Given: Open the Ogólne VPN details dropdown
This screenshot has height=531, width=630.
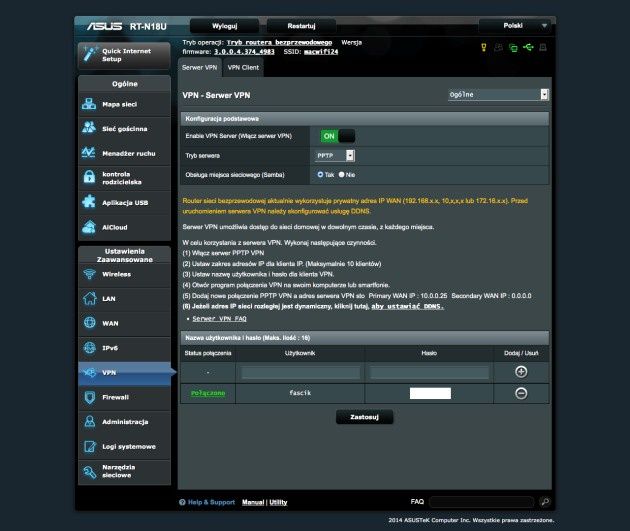Looking at the screenshot, I should tap(498, 94).
